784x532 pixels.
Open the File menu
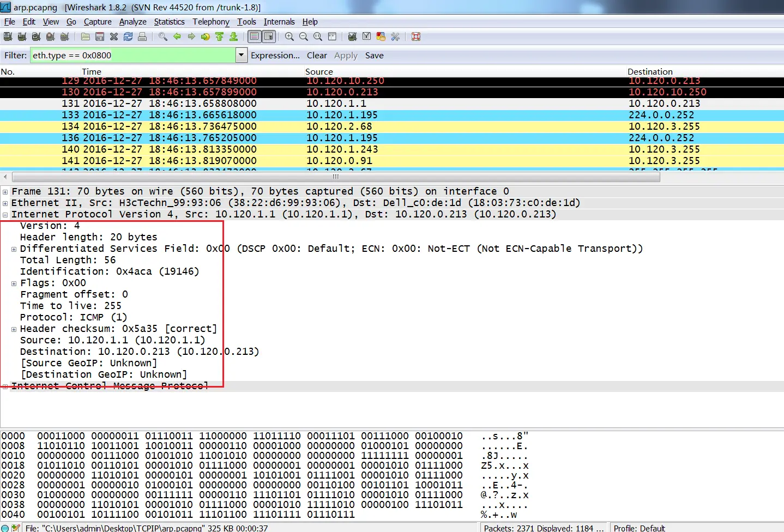coord(10,22)
